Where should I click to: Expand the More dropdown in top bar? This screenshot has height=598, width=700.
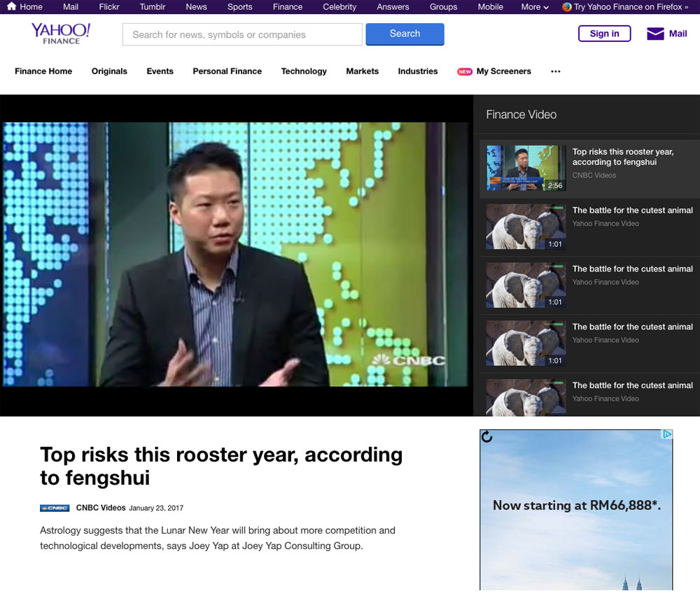[x=535, y=7]
